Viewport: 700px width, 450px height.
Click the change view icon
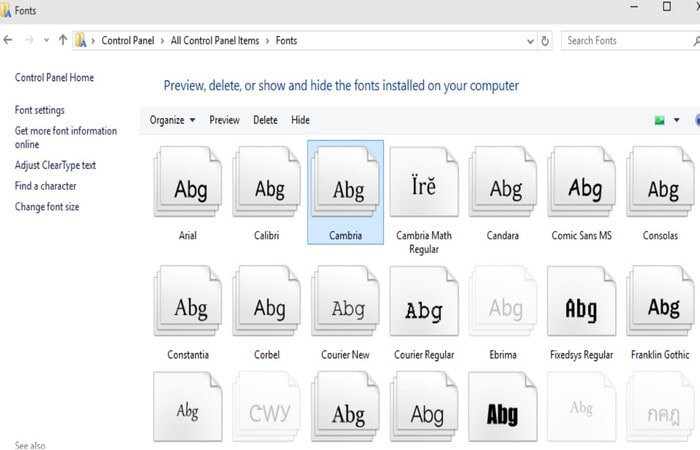click(659, 120)
